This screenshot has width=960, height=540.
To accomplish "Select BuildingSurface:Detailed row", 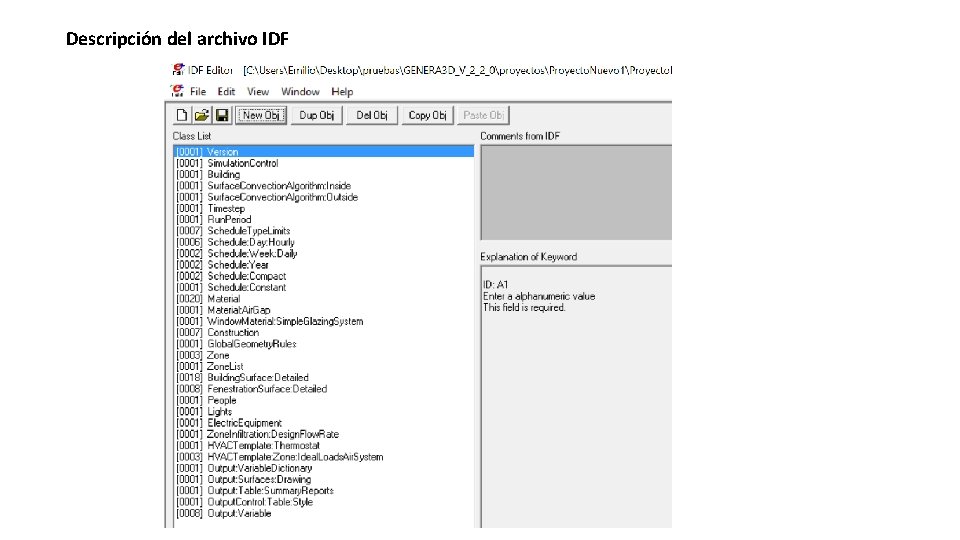I will pos(324,377).
